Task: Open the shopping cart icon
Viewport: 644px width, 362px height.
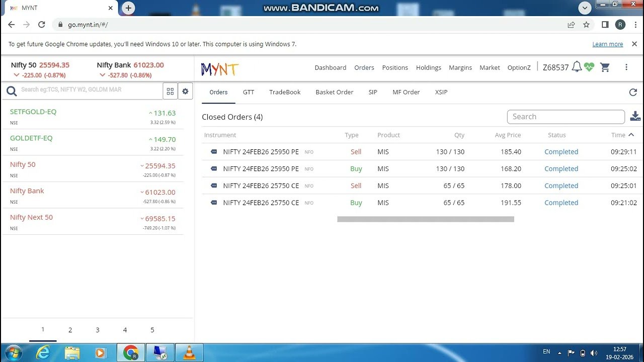Action: click(x=605, y=67)
